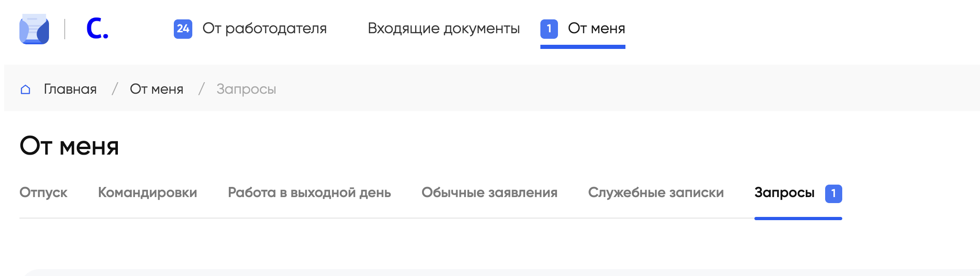
Task: Click the active "Запросы" tab label
Action: 784,192
